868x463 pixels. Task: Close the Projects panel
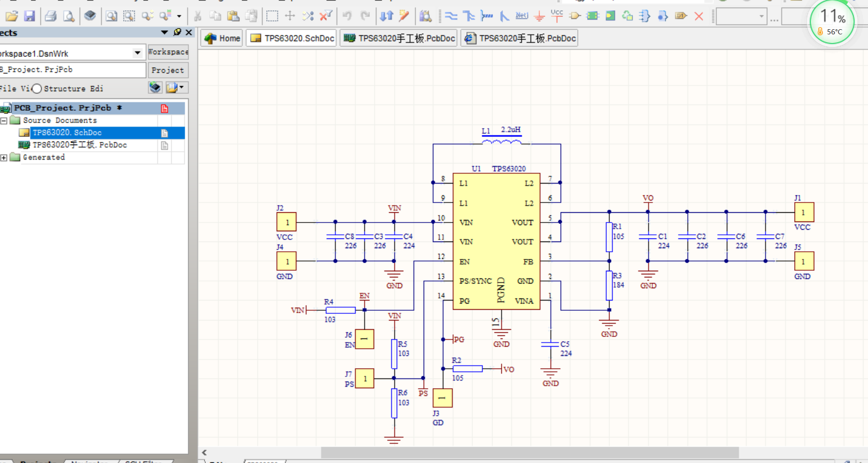pyautogui.click(x=189, y=32)
